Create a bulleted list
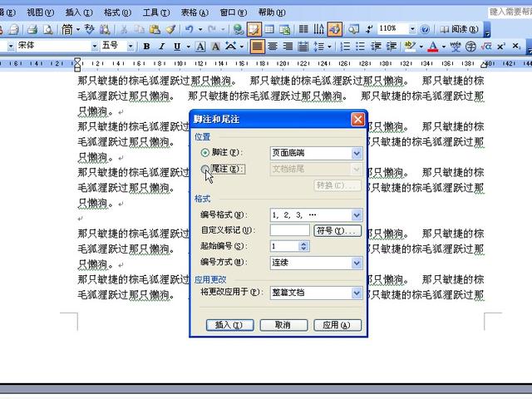532x399 pixels. (x=360, y=47)
